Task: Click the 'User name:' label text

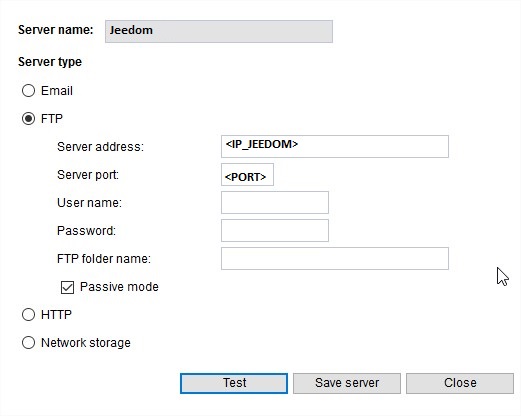Action: pyautogui.click(x=89, y=203)
